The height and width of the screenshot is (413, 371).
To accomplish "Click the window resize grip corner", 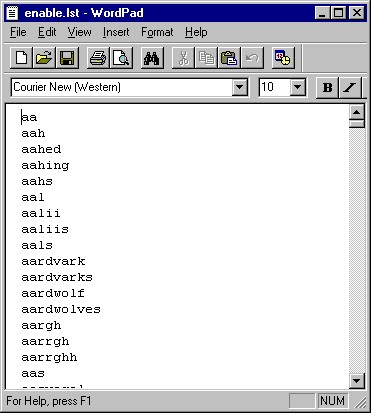I will (x=360, y=402).
